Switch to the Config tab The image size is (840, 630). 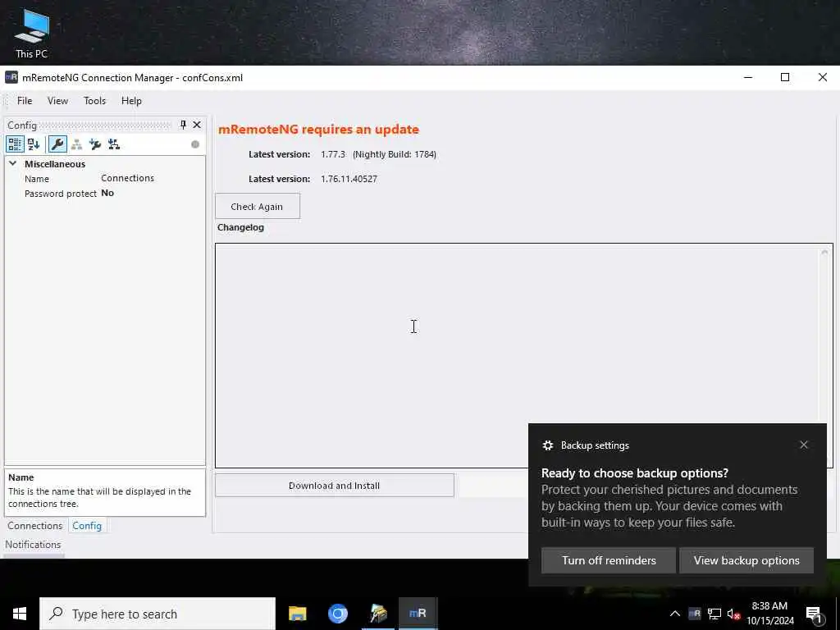(x=87, y=526)
